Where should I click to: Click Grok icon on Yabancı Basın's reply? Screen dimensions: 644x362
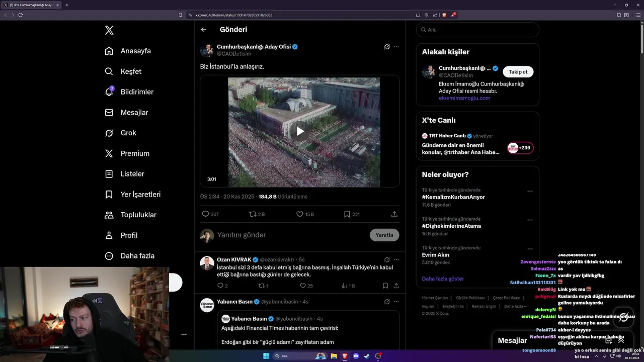click(387, 302)
